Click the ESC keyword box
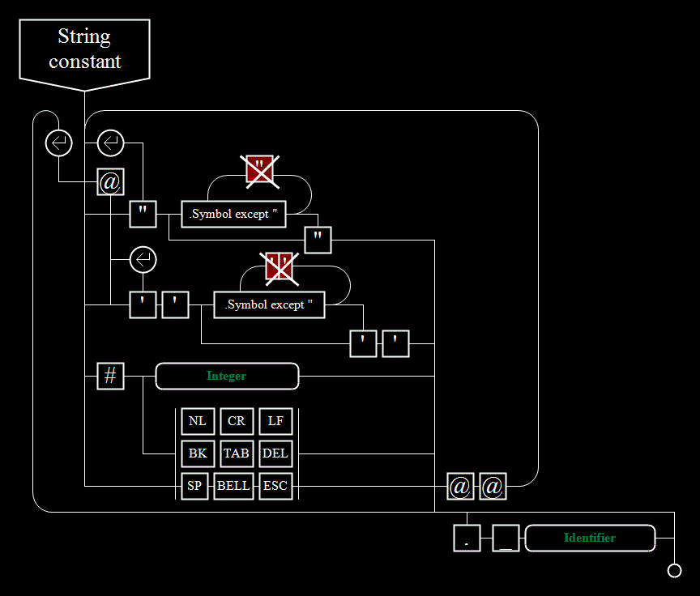Image resolution: width=700 pixels, height=596 pixels. tap(275, 486)
